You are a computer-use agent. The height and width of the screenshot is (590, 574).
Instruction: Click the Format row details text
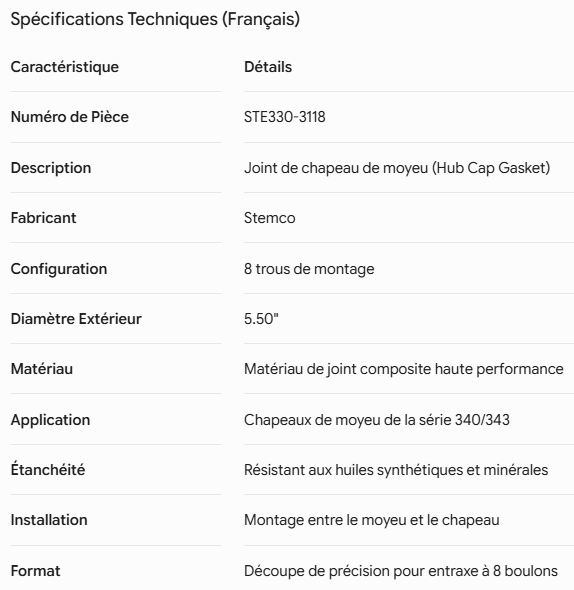(401, 571)
